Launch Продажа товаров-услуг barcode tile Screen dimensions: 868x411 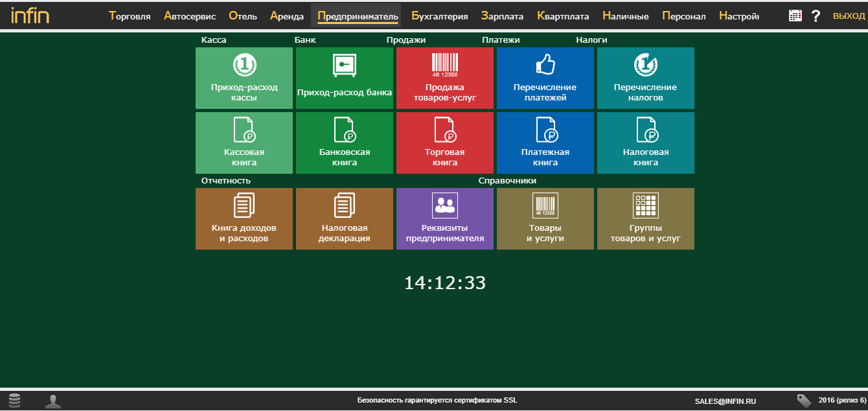pos(445,78)
